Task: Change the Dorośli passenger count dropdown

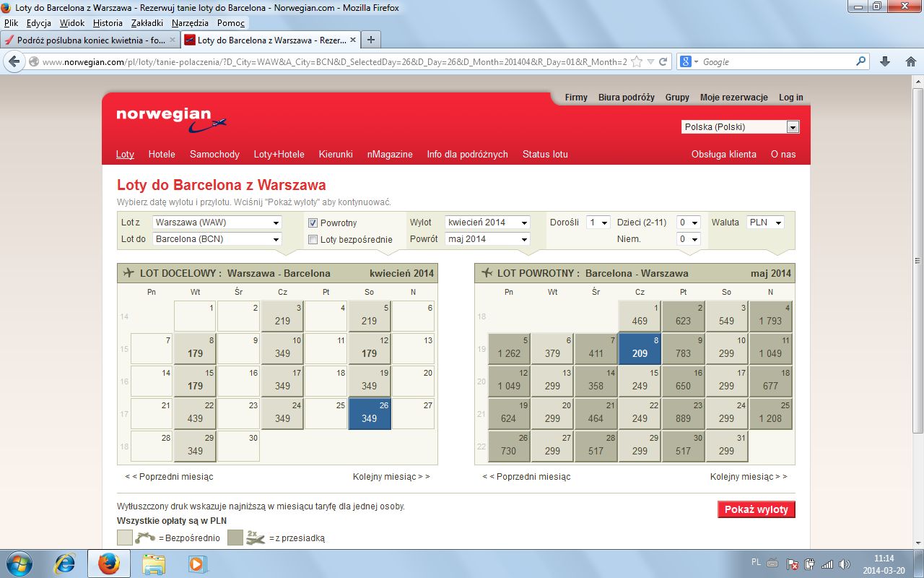Action: (598, 223)
